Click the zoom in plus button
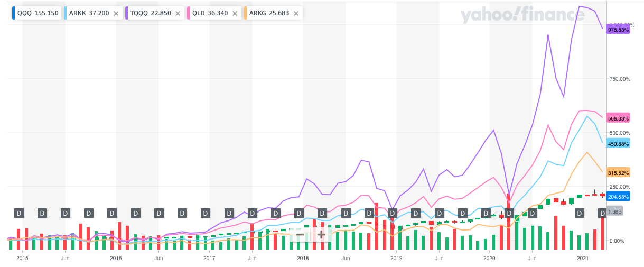This screenshot has height=267, width=644. tap(321, 234)
